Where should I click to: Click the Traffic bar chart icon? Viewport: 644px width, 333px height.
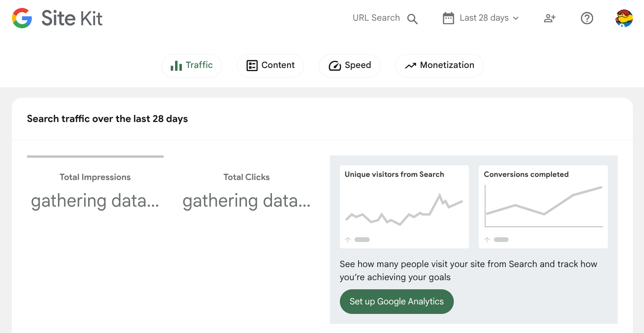click(176, 66)
